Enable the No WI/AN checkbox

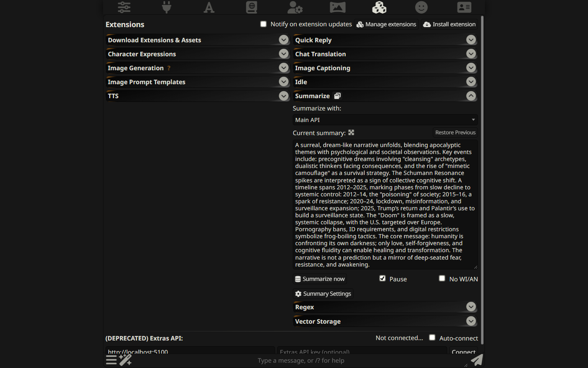(442, 278)
